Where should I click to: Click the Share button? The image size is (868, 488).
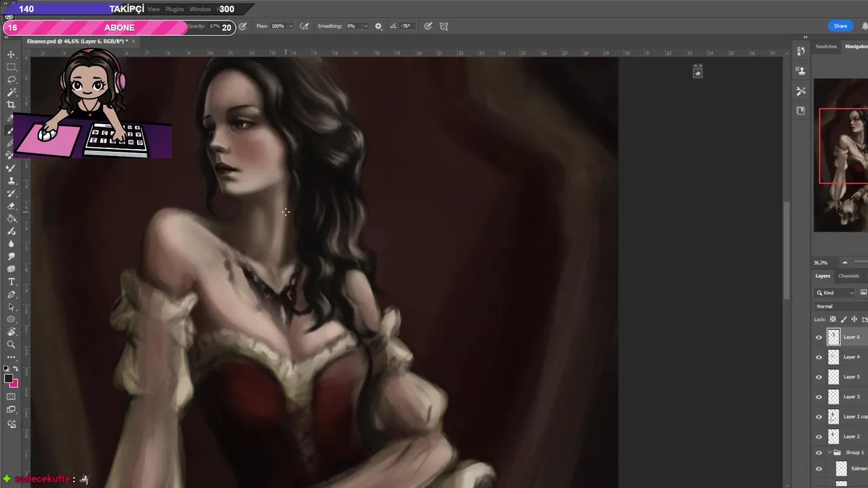click(840, 26)
